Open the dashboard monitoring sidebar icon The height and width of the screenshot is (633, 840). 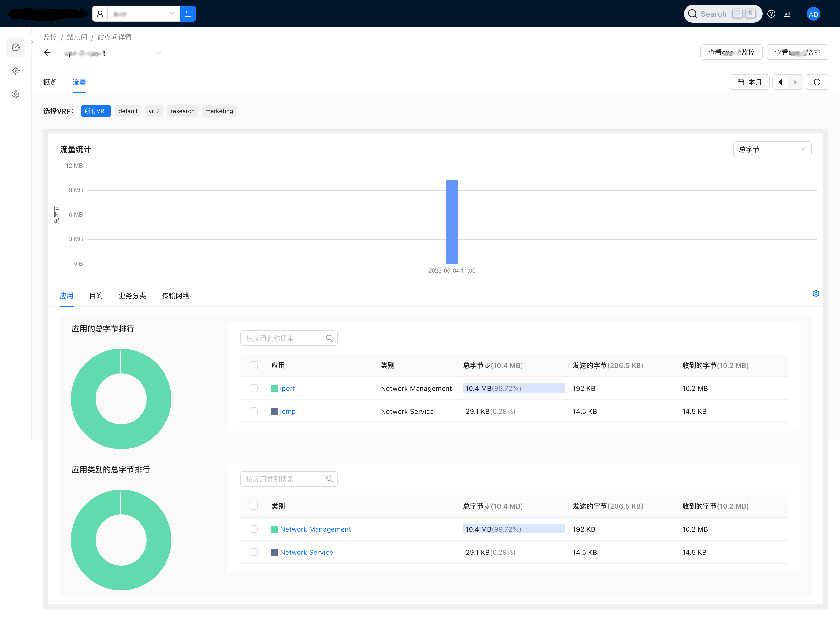click(x=16, y=47)
